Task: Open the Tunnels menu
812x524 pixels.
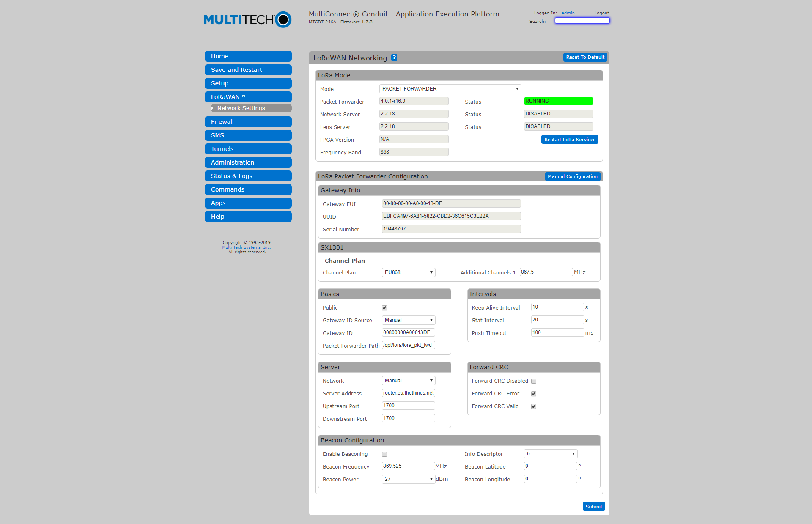Action: point(248,149)
